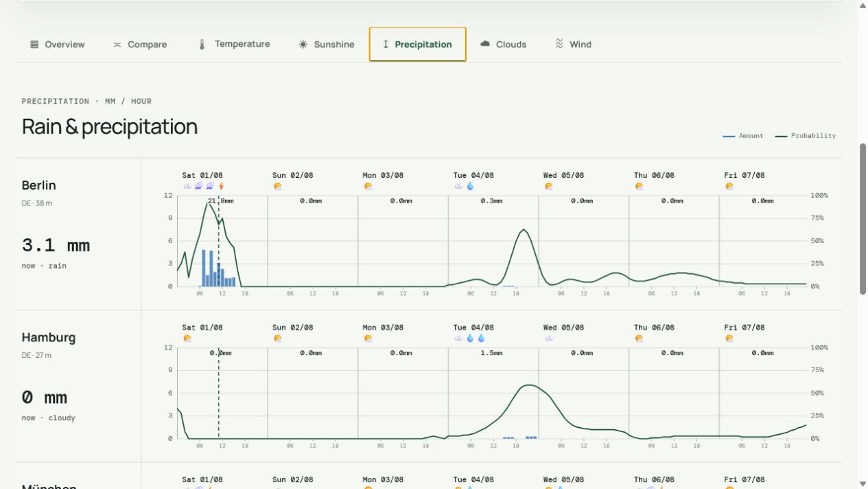Viewport: 868px width, 489px height.
Task: Click the Rain & precipitation heading
Action: pyautogui.click(x=110, y=126)
